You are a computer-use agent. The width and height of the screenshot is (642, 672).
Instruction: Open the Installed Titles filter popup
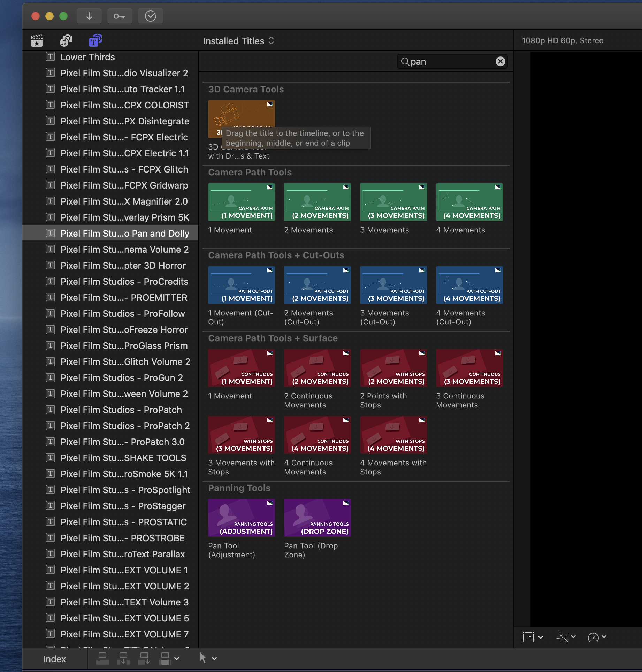pyautogui.click(x=239, y=41)
